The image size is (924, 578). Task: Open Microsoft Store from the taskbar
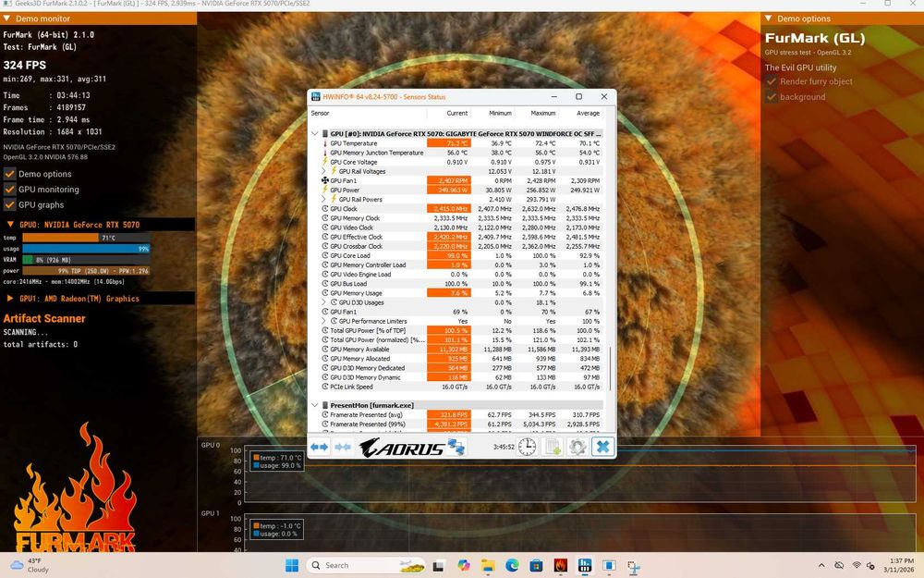pos(536,566)
